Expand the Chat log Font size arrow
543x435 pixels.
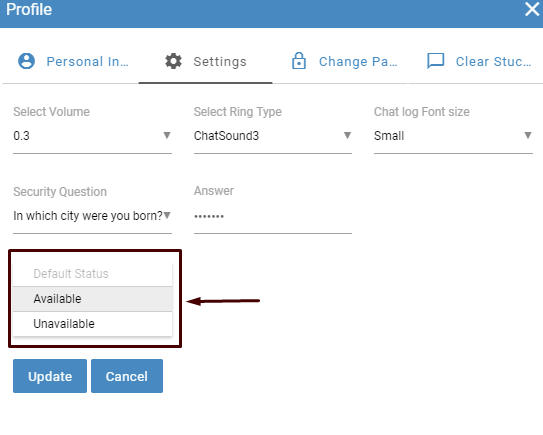coord(528,135)
